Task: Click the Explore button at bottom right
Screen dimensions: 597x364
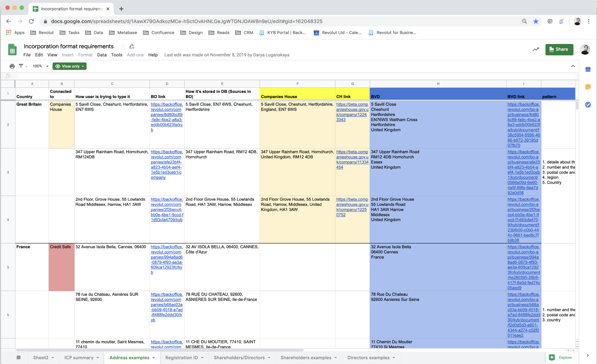Action: tap(560, 357)
